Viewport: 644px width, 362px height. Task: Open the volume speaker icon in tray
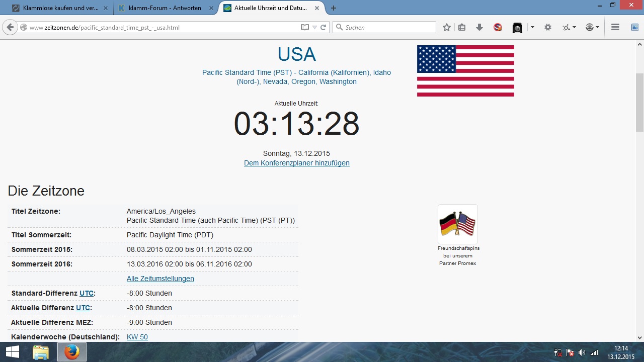click(x=582, y=352)
